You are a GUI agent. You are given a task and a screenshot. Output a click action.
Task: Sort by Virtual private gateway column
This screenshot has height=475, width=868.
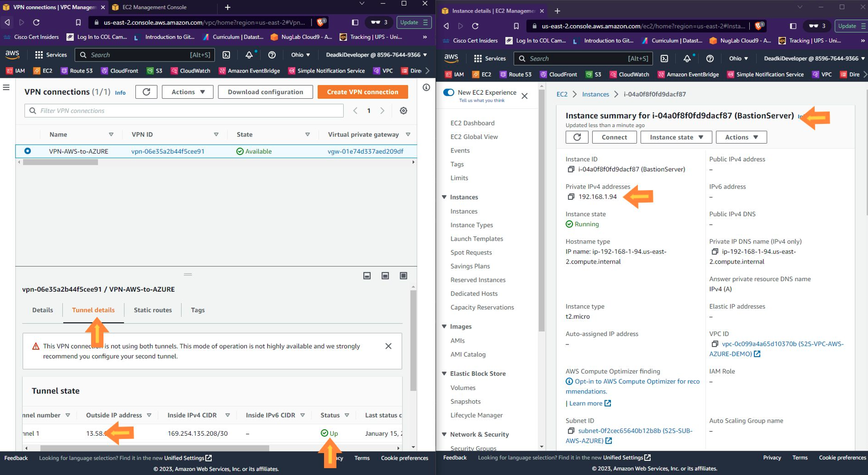[408, 134]
